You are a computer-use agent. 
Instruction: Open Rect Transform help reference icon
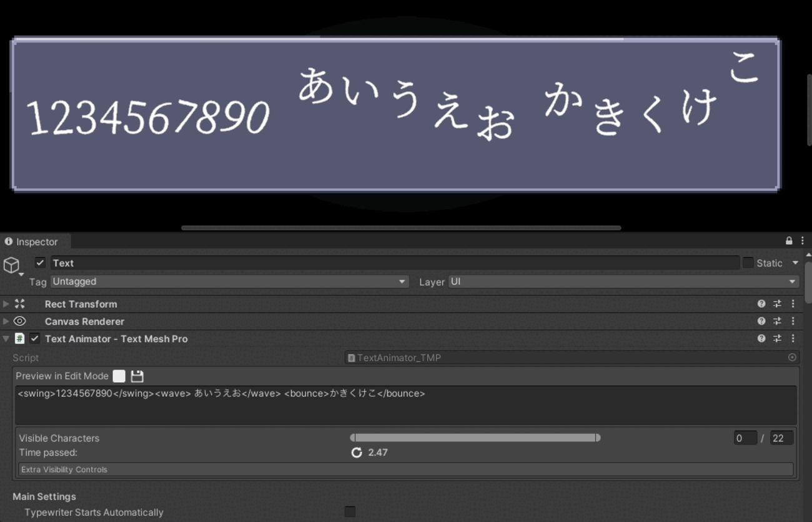(x=761, y=304)
